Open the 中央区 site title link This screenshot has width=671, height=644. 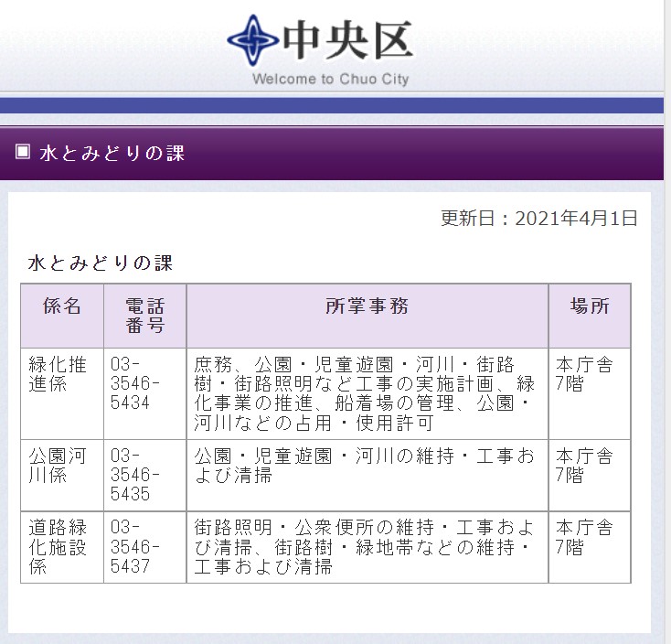(347, 40)
